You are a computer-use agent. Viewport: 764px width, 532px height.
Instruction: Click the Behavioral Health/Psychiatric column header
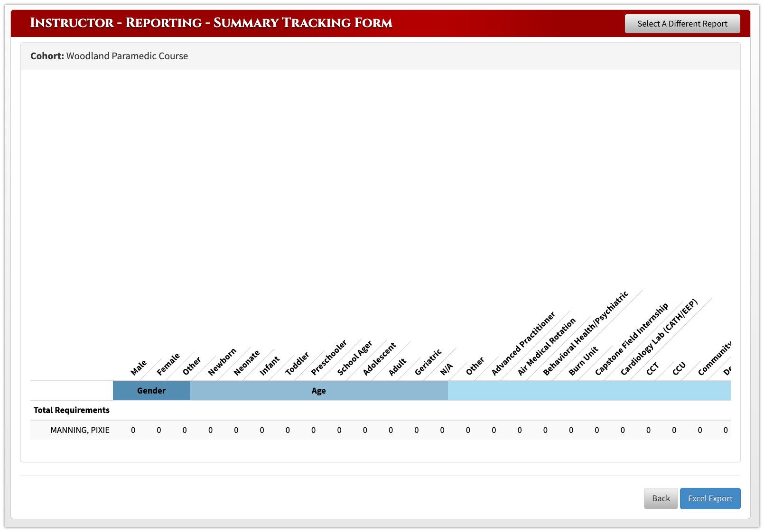point(585,333)
